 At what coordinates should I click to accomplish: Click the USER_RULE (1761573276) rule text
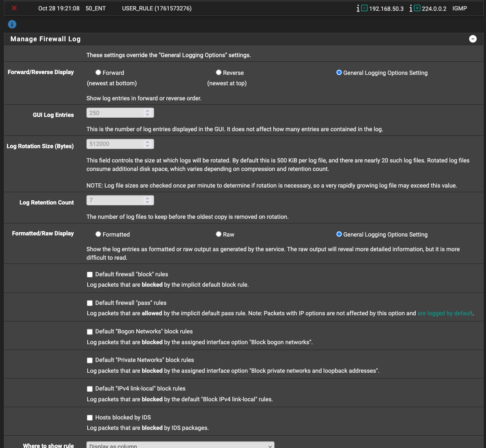(x=157, y=8)
